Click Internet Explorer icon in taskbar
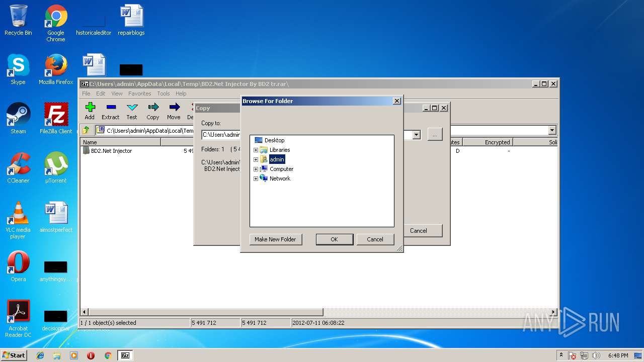Image resolution: width=644 pixels, height=362 pixels. (40, 355)
